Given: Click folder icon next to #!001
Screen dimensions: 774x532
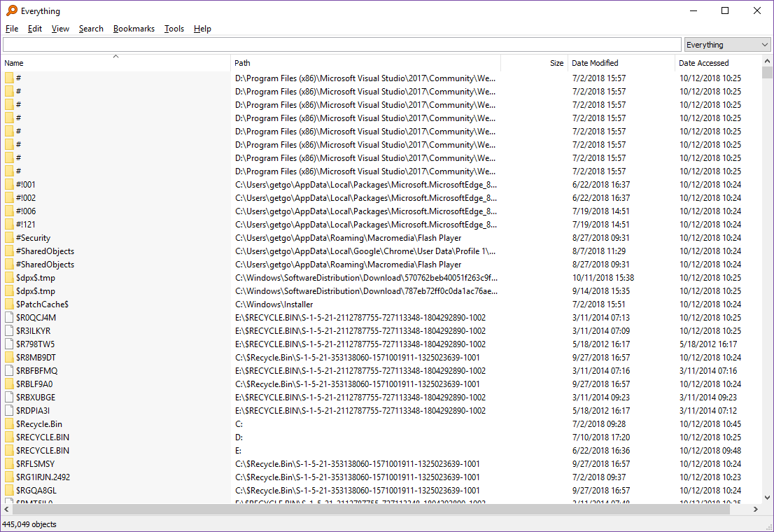Looking at the screenshot, I should 9,184.
